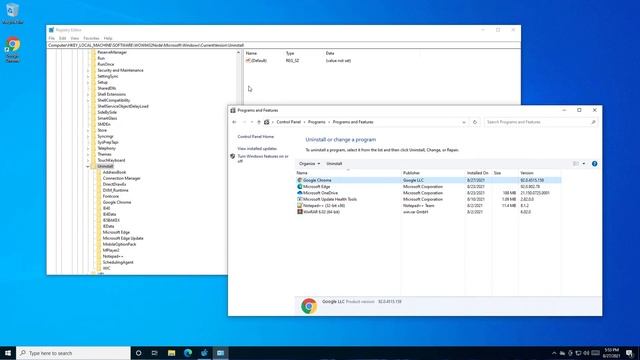640x360 pixels.
Task: Open Cortana from the taskbar
Action: (138, 353)
